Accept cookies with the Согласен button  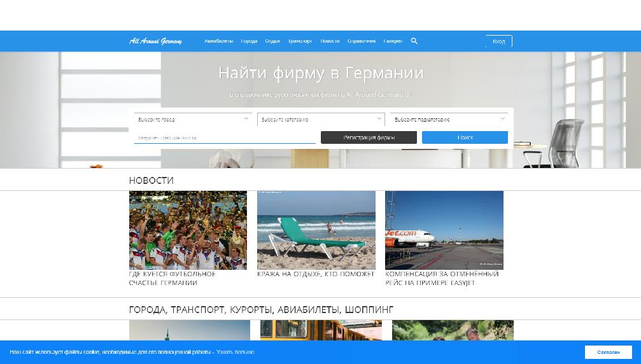click(x=608, y=352)
